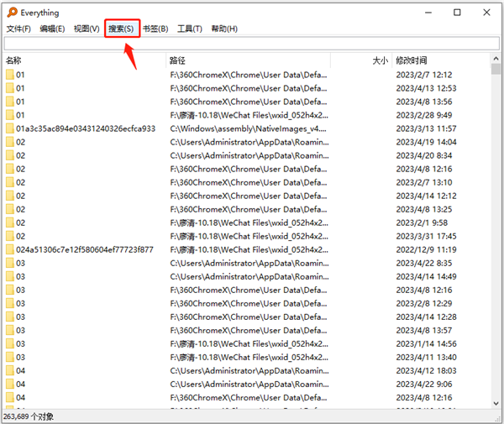Click status bar text 263,689 个对象
The height and width of the screenshot is (424, 504).
tap(29, 416)
